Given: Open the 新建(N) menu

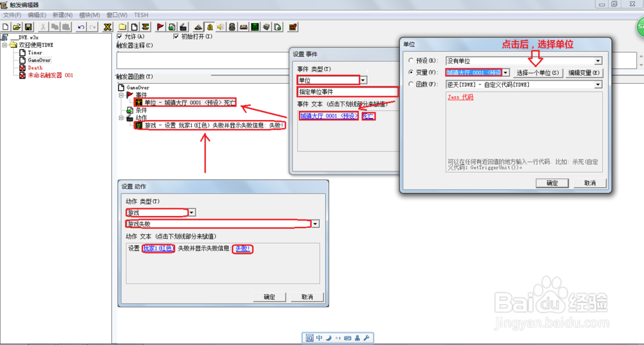Looking at the screenshot, I should coord(62,15).
